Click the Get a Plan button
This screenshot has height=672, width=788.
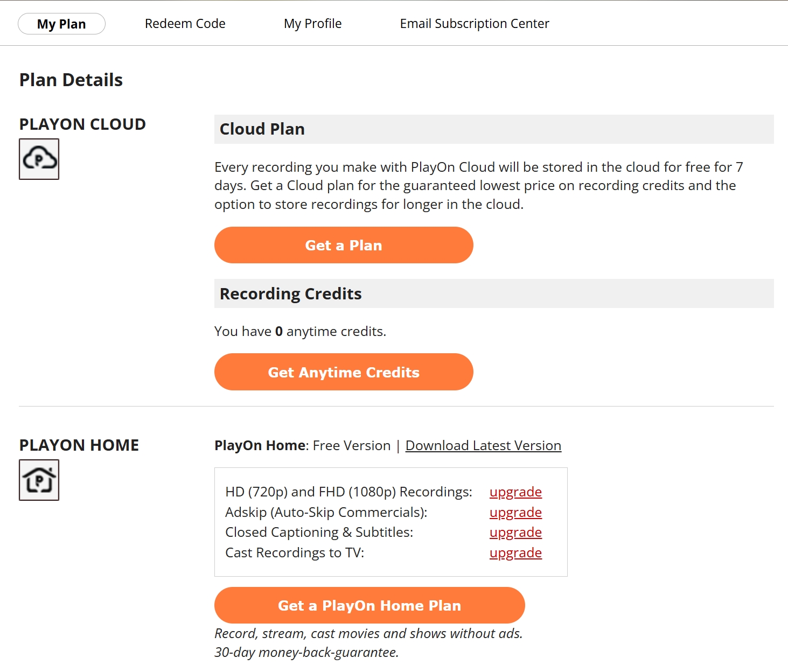pos(344,245)
